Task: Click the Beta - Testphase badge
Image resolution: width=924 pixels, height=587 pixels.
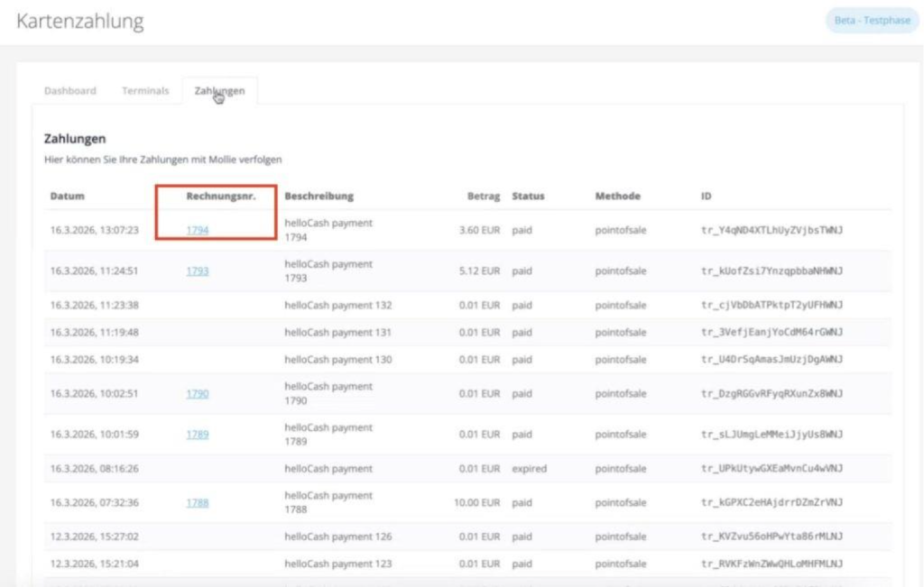Action: (873, 20)
